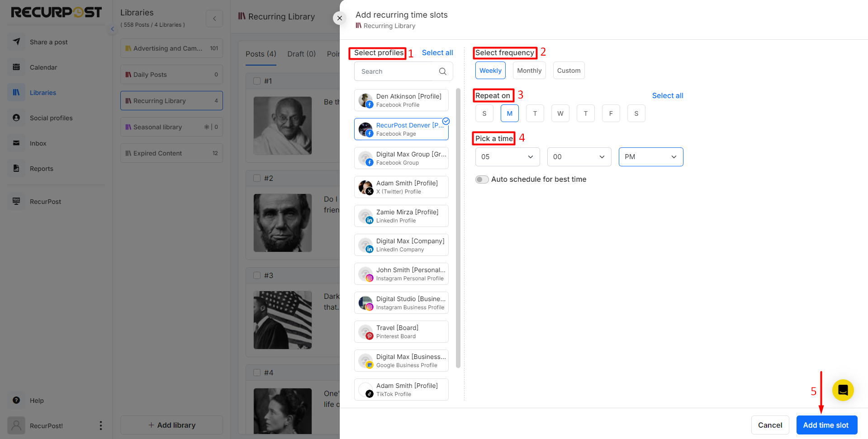Switch to Draft (0) tab
This screenshot has height=439, width=868.
click(302, 54)
